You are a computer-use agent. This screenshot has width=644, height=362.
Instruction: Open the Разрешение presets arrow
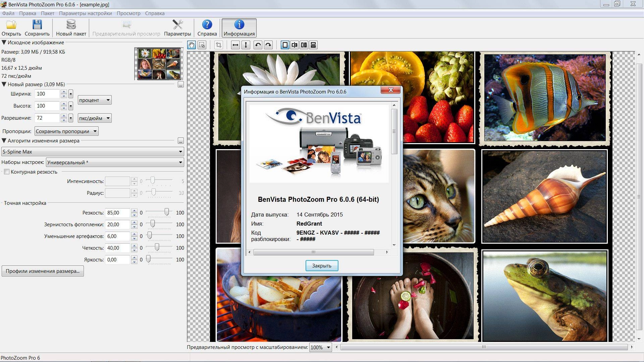pos(70,118)
